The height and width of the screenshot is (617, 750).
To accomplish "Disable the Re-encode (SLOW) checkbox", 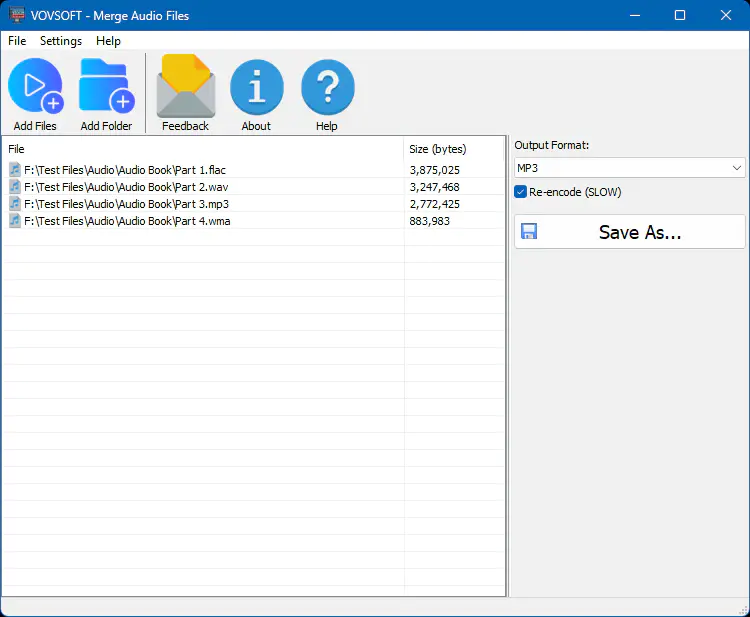I will [x=520, y=192].
